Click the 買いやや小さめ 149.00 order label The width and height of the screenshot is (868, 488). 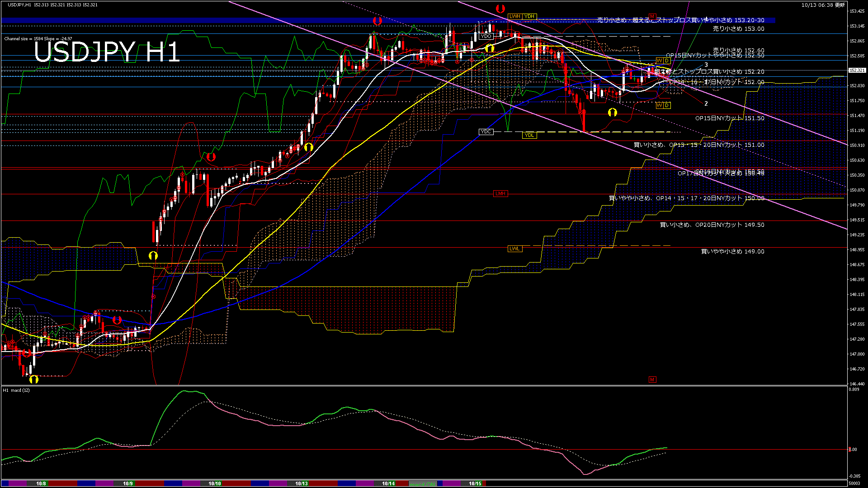point(732,252)
